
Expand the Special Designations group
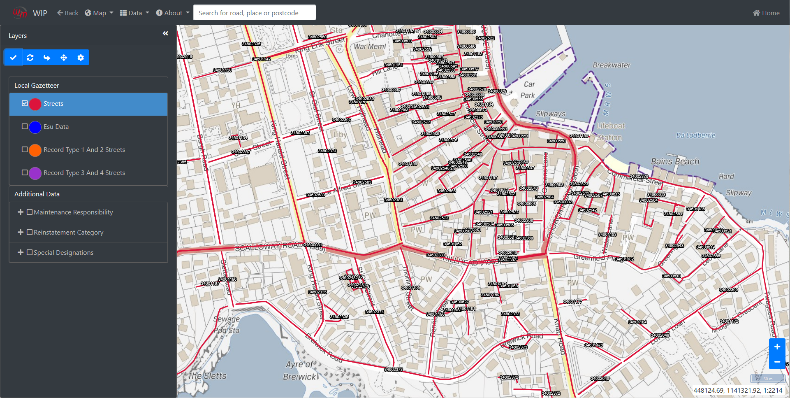click(21, 252)
